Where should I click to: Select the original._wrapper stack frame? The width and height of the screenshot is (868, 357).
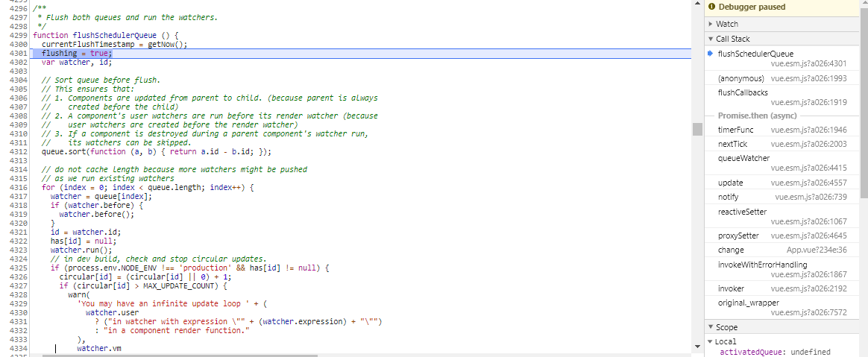[x=781, y=308]
